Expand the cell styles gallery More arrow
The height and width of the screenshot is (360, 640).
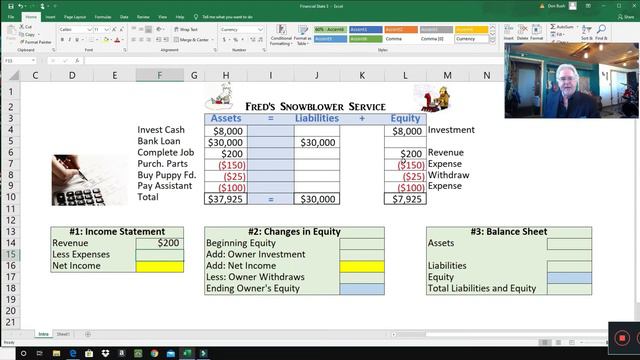(492, 40)
